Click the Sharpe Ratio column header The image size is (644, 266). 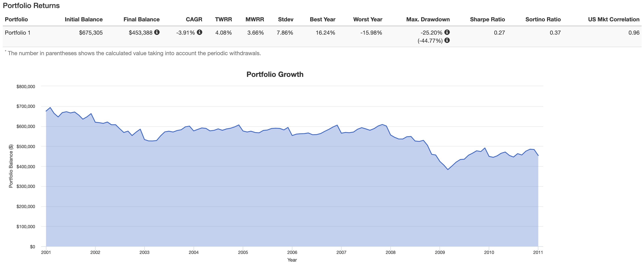tap(487, 20)
